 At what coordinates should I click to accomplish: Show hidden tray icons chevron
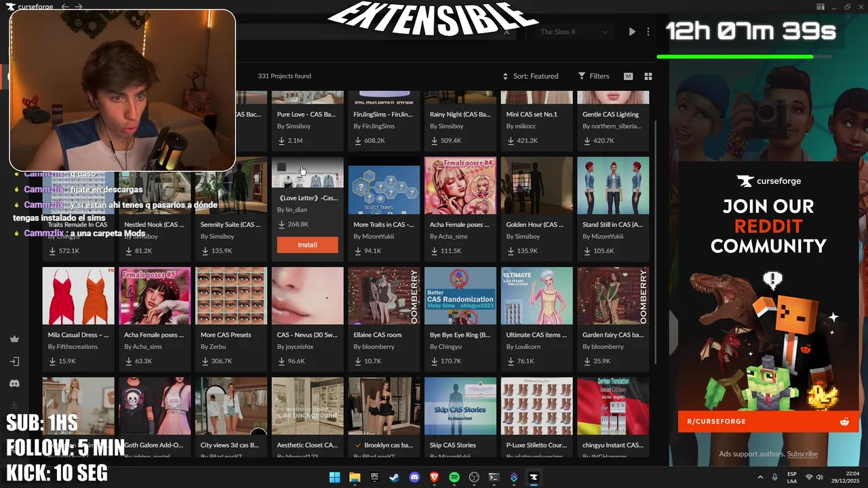[759, 477]
